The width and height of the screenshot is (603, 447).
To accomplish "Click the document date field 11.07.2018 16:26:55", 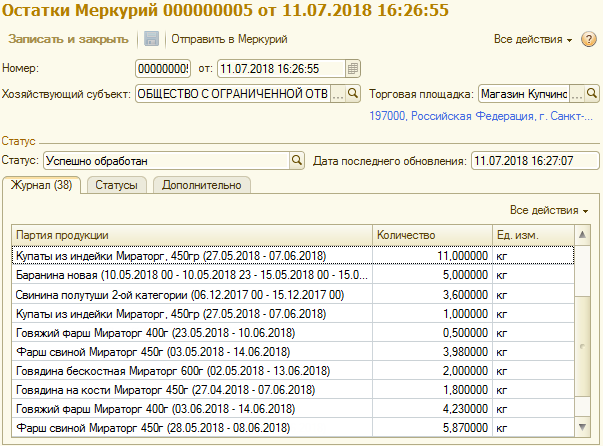I will pyautogui.click(x=282, y=69).
